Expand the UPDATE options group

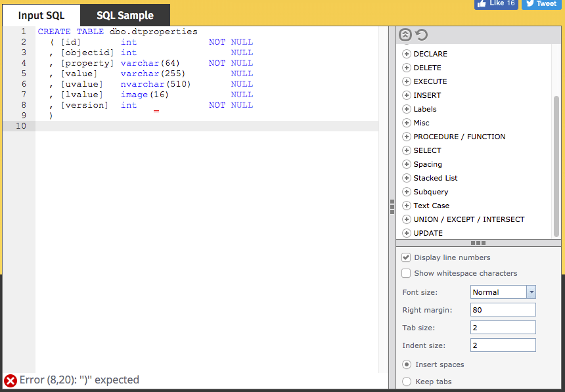(407, 233)
